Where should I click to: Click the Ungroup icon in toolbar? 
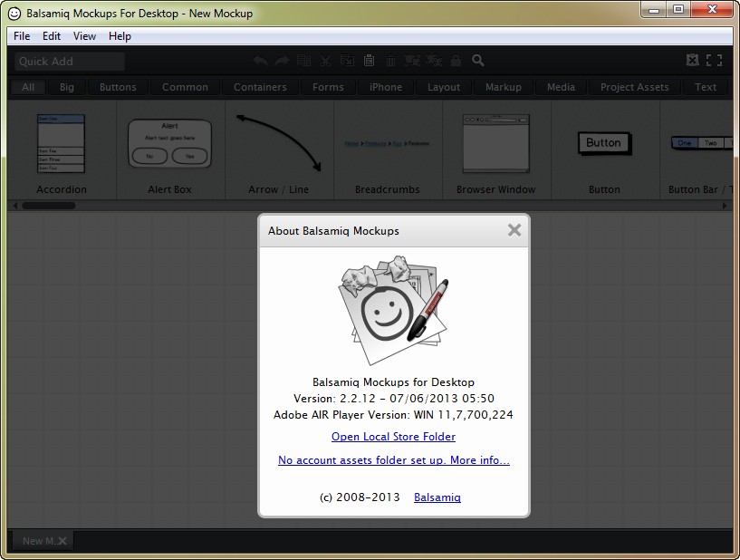[x=434, y=61]
